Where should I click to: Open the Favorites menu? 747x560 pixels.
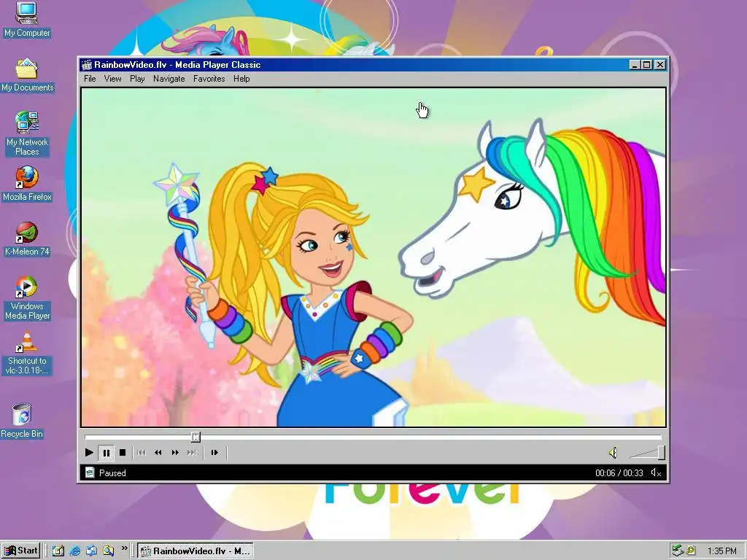pos(209,79)
